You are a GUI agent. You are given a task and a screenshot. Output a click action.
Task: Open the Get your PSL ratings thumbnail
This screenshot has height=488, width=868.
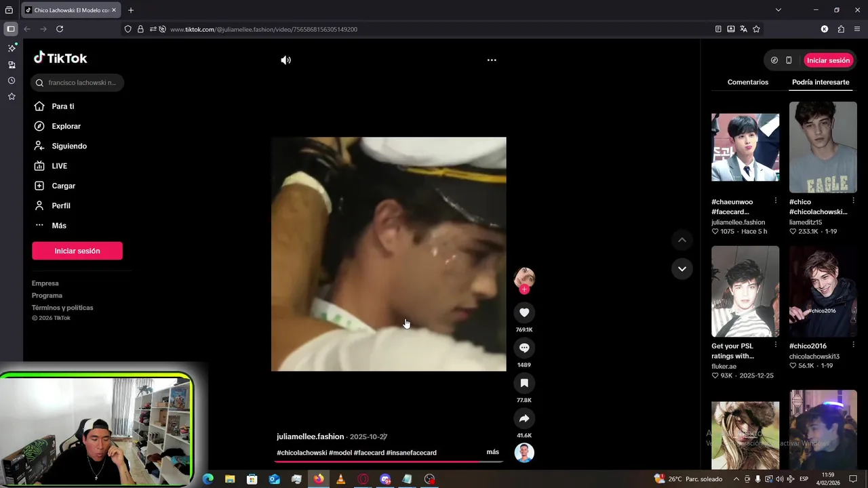(745, 291)
